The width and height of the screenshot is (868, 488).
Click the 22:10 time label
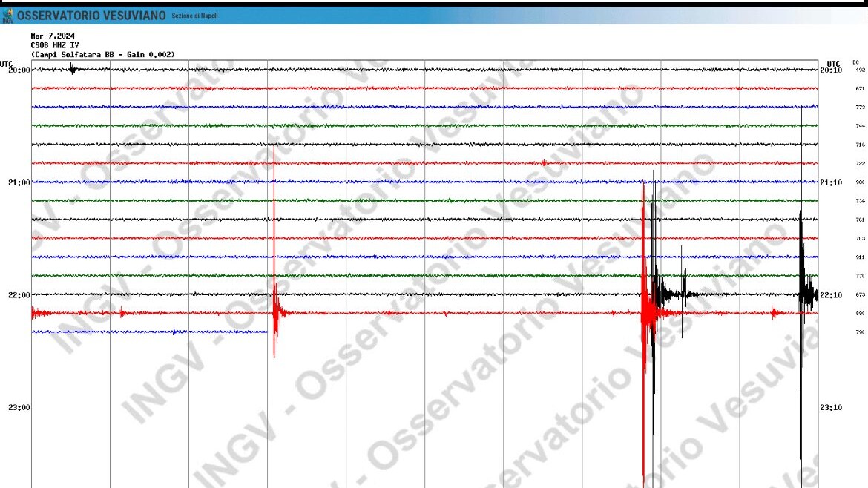[831, 295]
